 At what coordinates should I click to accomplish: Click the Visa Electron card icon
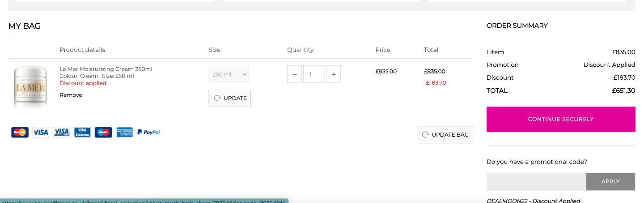point(82,132)
